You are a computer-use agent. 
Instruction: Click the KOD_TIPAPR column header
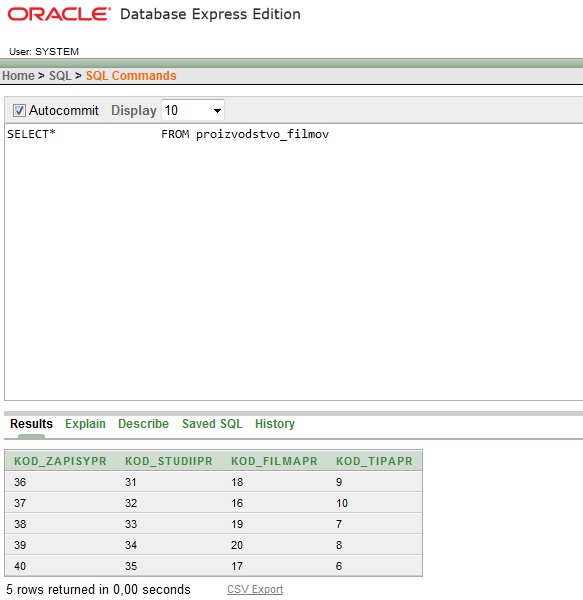coord(374,461)
